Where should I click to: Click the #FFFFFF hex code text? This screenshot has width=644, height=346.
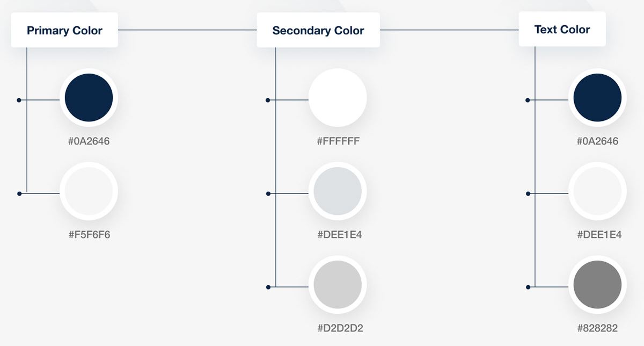[338, 141]
